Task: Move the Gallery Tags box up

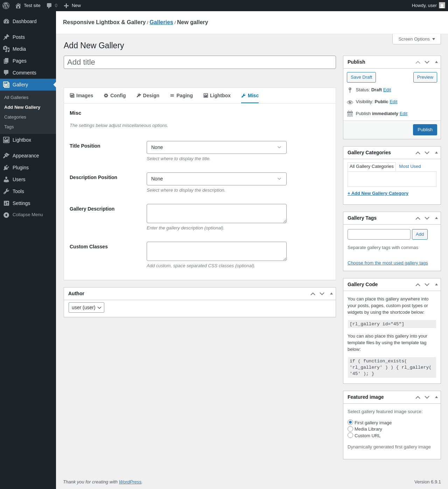Action: (x=418, y=218)
